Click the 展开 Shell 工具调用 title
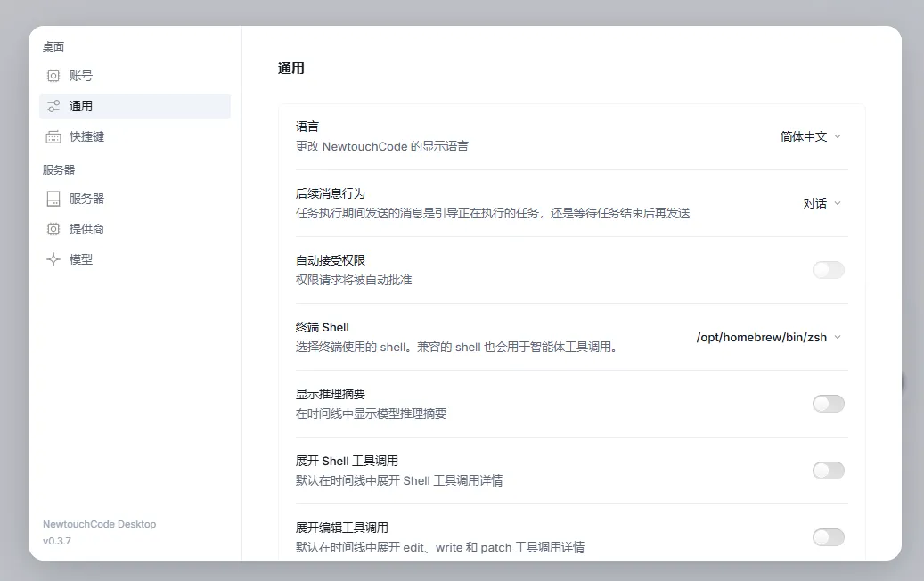The width and height of the screenshot is (924, 581). tap(347, 461)
